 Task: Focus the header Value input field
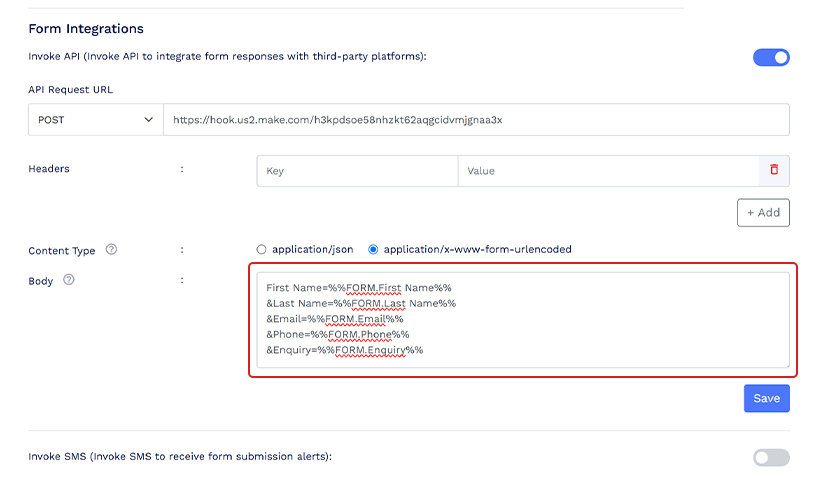point(607,171)
